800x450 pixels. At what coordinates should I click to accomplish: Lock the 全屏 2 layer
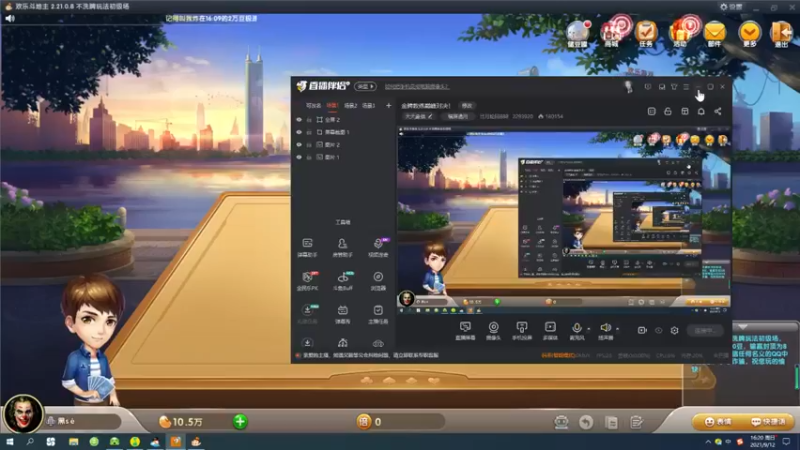309,119
